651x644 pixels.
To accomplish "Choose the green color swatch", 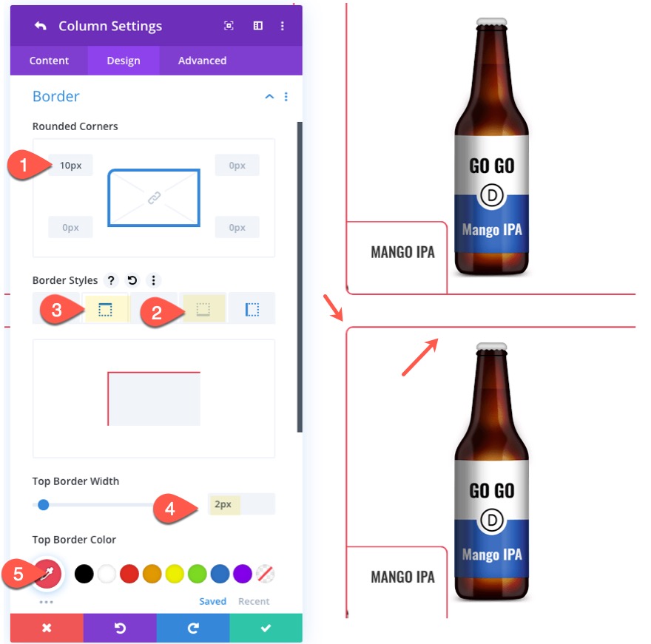I will click(198, 574).
